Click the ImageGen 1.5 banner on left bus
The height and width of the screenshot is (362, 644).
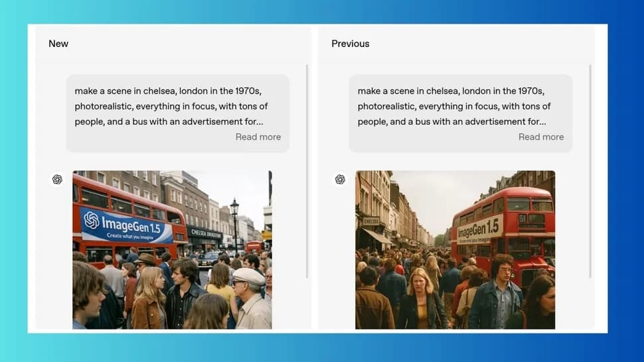pos(126,225)
